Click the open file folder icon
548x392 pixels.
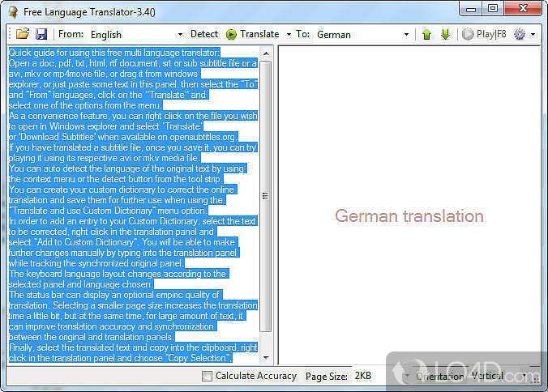(23, 34)
